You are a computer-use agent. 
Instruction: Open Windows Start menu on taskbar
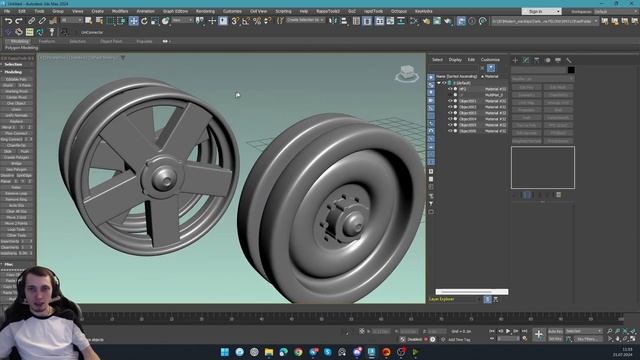[x=224, y=352]
